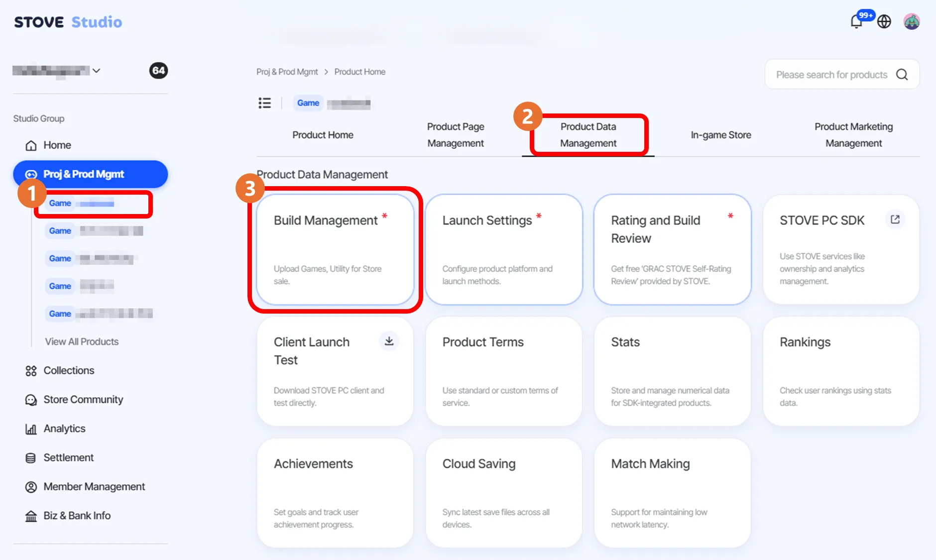
Task: Switch to Product Data Management tab
Action: click(588, 135)
